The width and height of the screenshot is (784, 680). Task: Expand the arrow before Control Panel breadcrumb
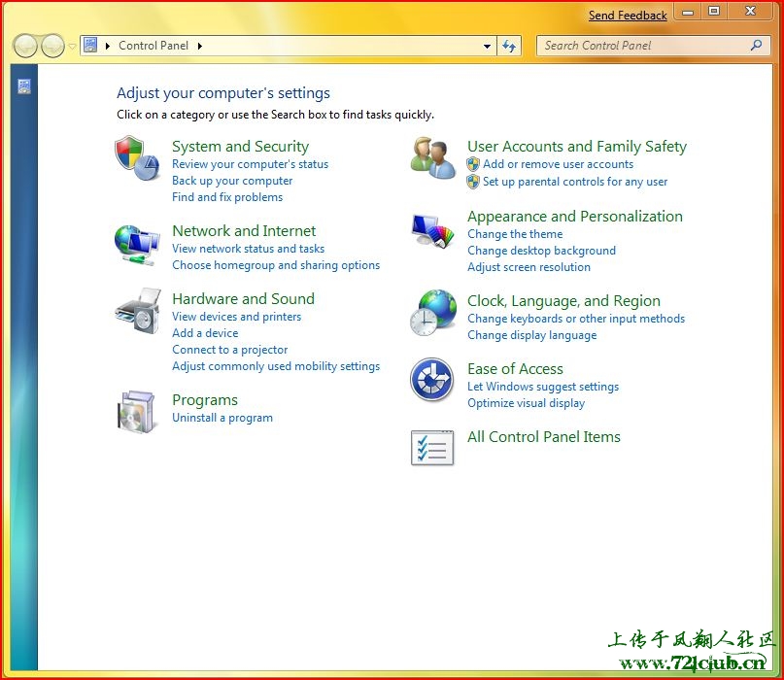coord(108,46)
